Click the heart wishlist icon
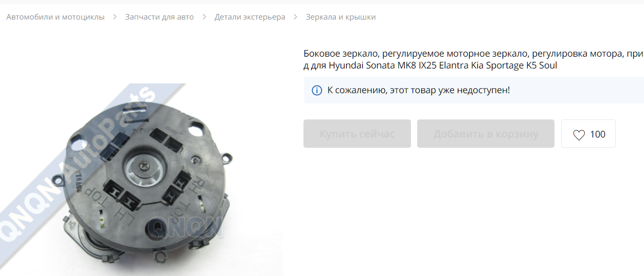The image size is (644, 276). click(x=579, y=135)
